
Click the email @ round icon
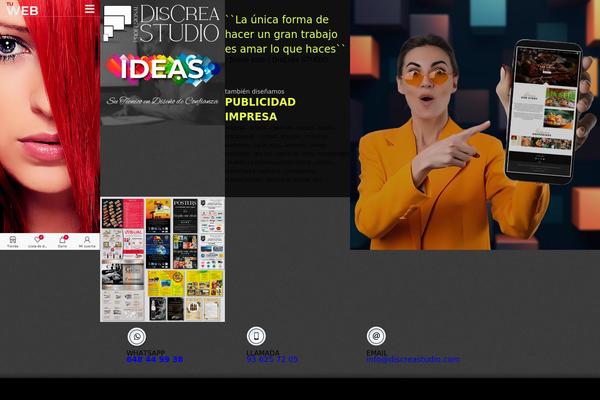point(376,336)
